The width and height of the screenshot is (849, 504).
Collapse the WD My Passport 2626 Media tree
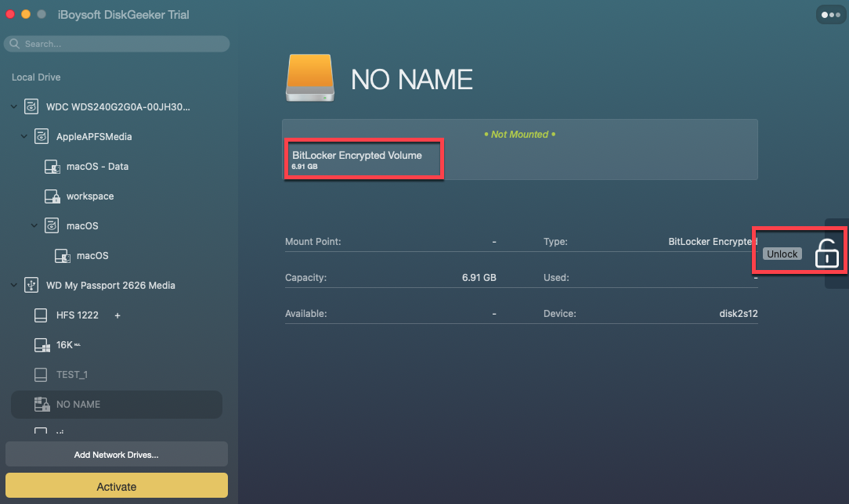tap(14, 286)
